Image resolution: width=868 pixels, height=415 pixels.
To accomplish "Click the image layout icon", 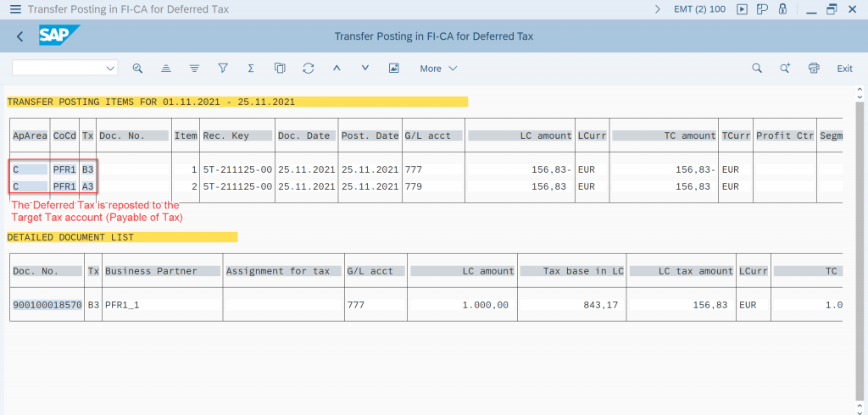I will click(393, 68).
